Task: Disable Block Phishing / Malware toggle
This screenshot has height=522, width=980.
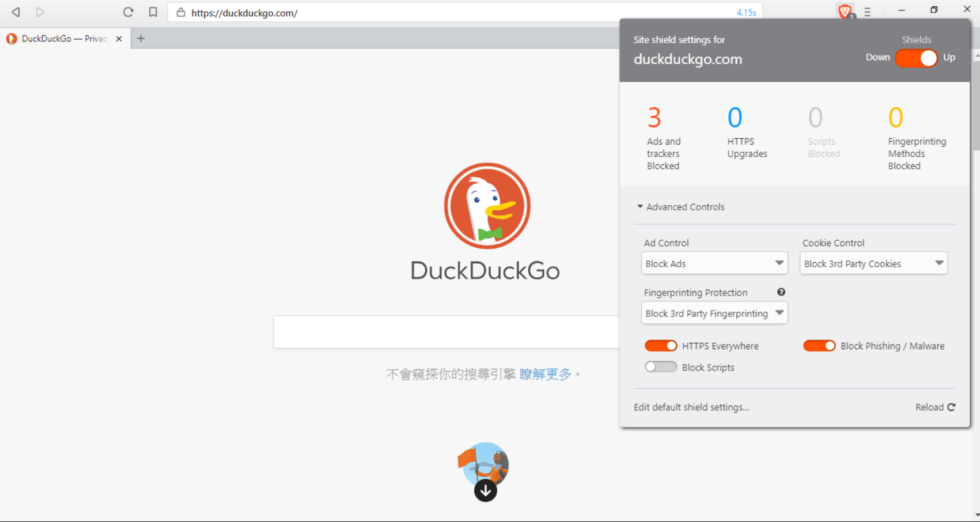Action: pyautogui.click(x=819, y=346)
